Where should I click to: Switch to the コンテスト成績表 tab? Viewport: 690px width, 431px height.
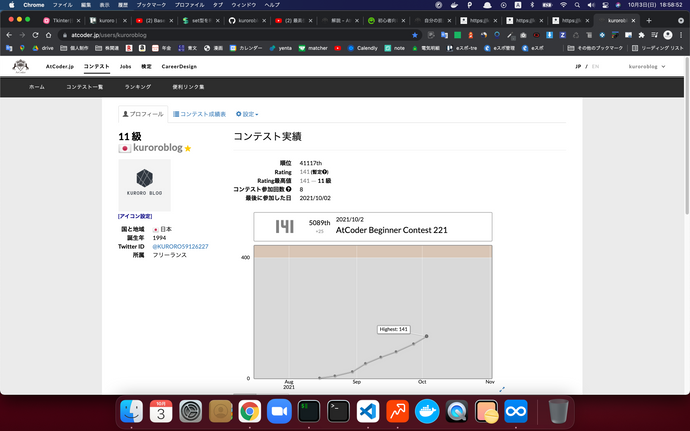(x=199, y=114)
